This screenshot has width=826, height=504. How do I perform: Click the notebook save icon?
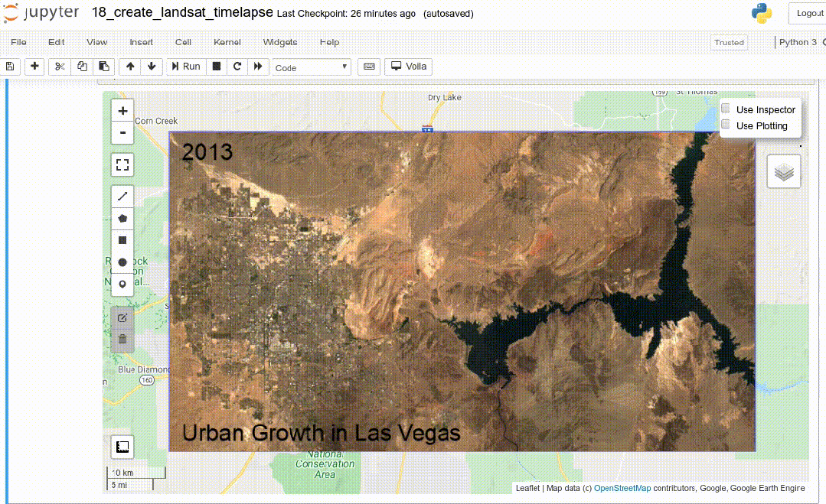(10, 67)
